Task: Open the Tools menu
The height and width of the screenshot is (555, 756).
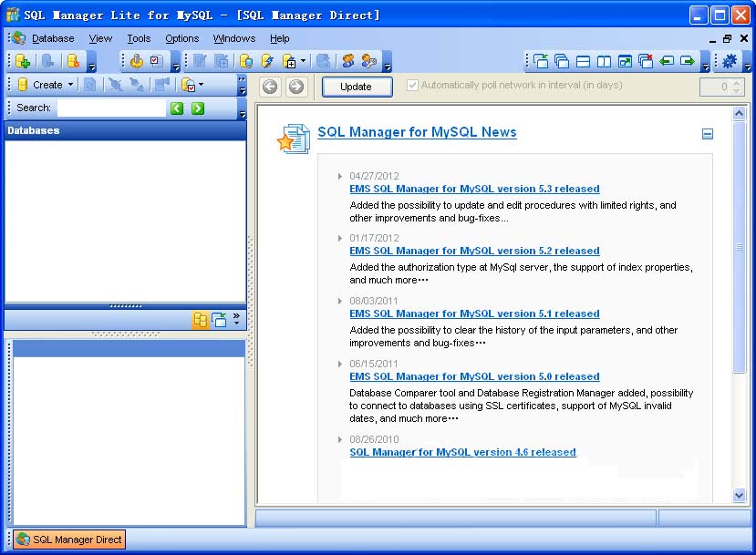Action: click(x=139, y=38)
